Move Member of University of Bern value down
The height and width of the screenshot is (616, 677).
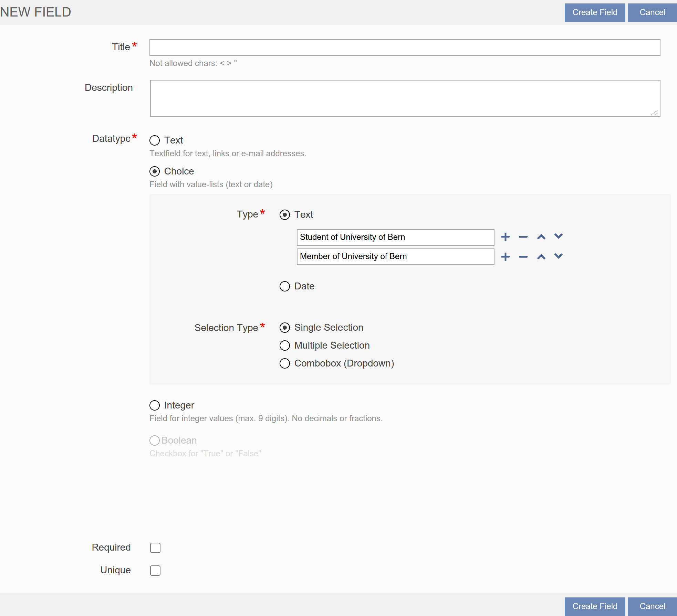558,256
